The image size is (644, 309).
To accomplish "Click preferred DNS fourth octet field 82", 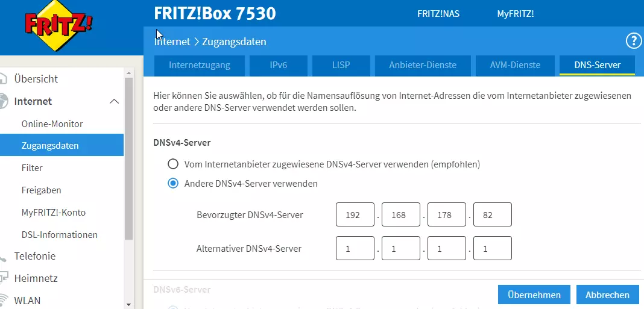I will point(493,214).
